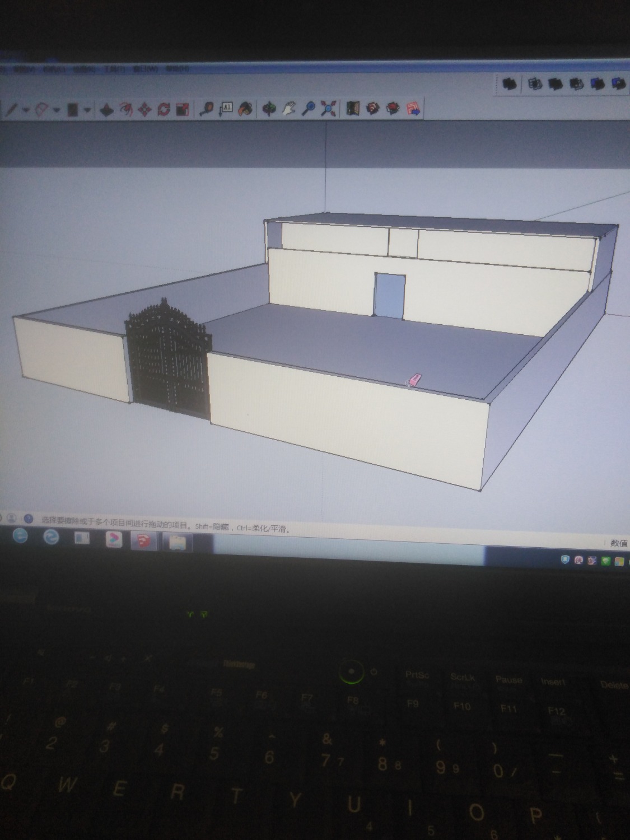This screenshot has height=840, width=630.
Task: Expand the Line tool dropdown arrow
Action: pyautogui.click(x=26, y=110)
